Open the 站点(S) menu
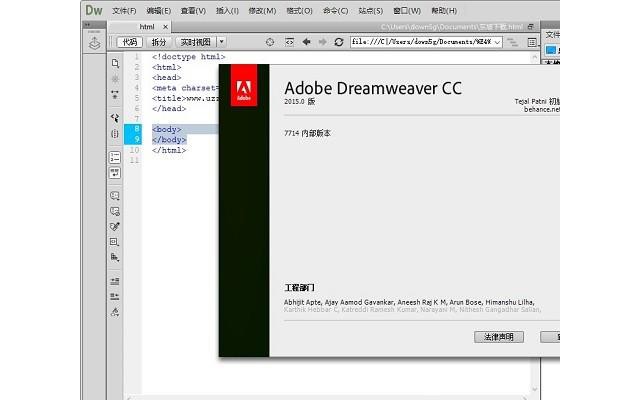The image size is (640, 400). pyautogui.click(x=371, y=11)
